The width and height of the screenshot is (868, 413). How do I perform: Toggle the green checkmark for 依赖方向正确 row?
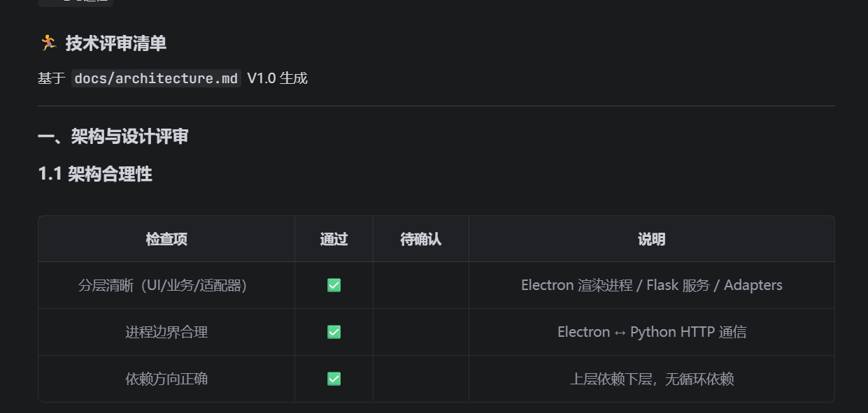[334, 379]
